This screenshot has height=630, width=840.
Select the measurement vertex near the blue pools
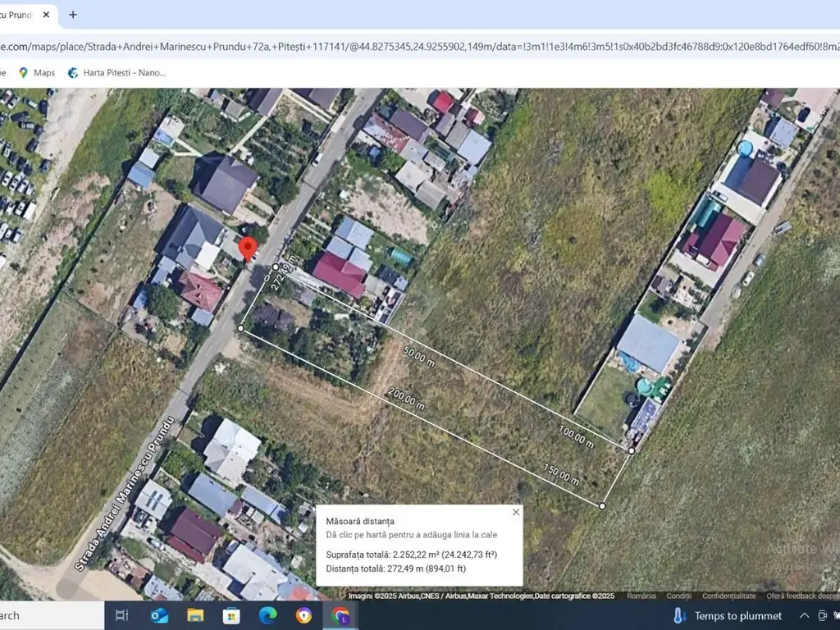(632, 450)
